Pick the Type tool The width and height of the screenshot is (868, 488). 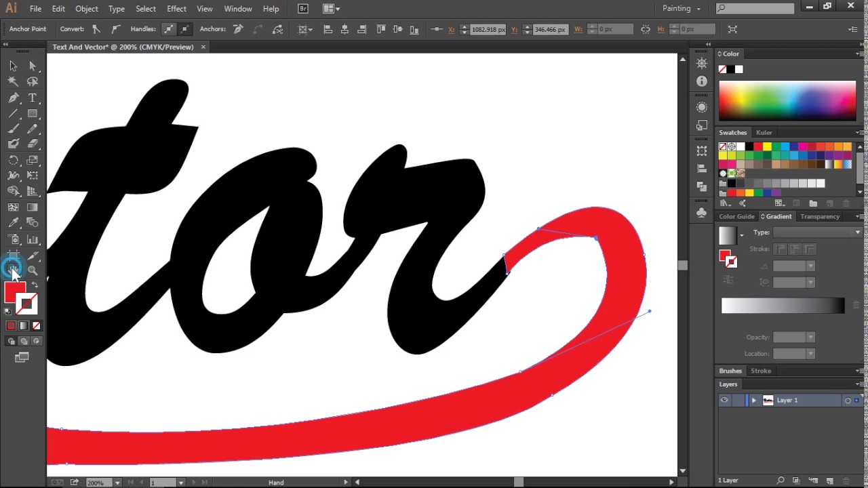coord(32,98)
